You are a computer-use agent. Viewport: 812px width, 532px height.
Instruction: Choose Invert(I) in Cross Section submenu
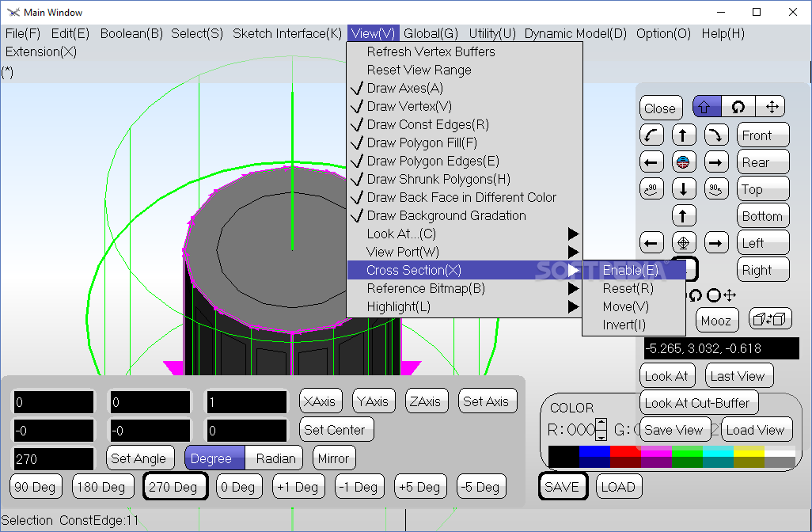634,325
